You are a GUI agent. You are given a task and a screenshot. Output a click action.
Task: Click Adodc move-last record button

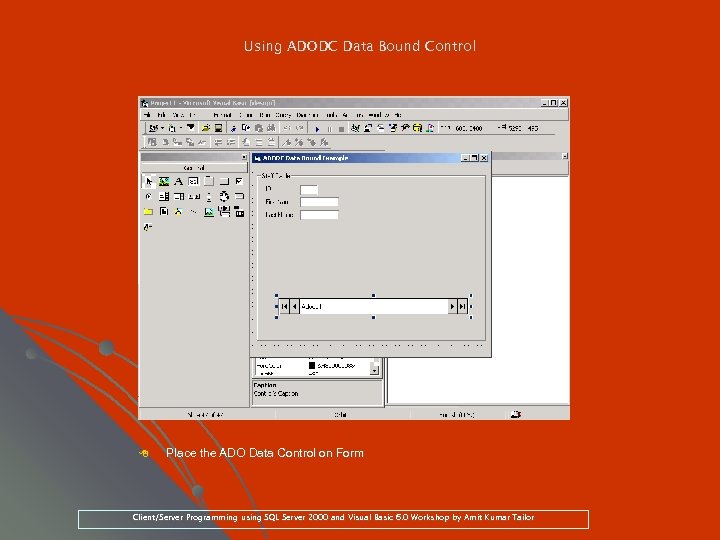coord(462,306)
